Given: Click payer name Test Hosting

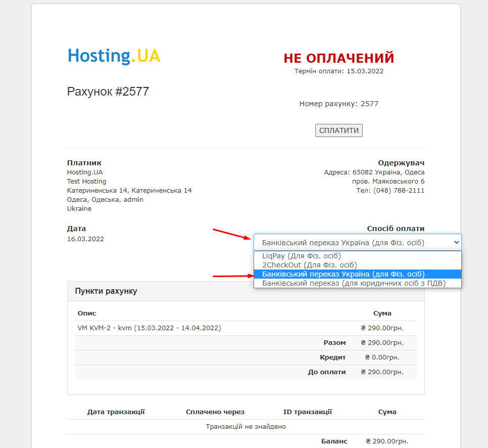Looking at the screenshot, I should pos(86,182).
